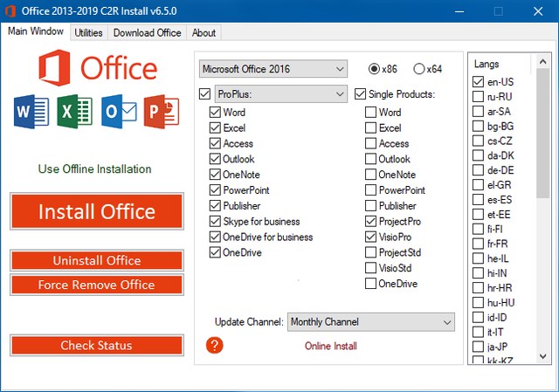559x392 pixels.
Task: Check the fr-FR language
Action: point(478,244)
